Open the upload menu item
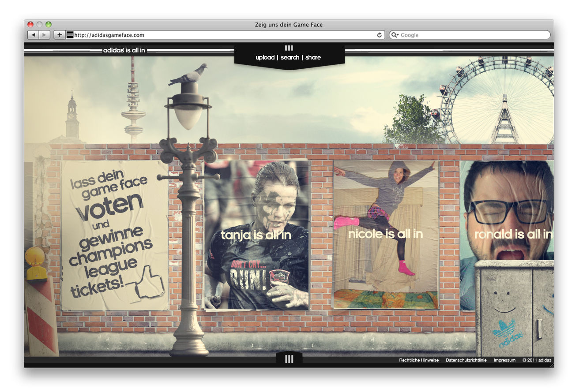The image size is (579, 392). click(264, 57)
